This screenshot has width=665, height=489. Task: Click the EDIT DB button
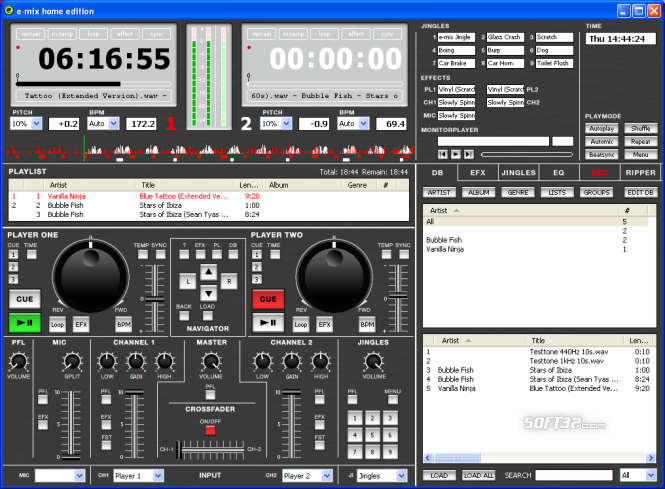click(x=640, y=193)
